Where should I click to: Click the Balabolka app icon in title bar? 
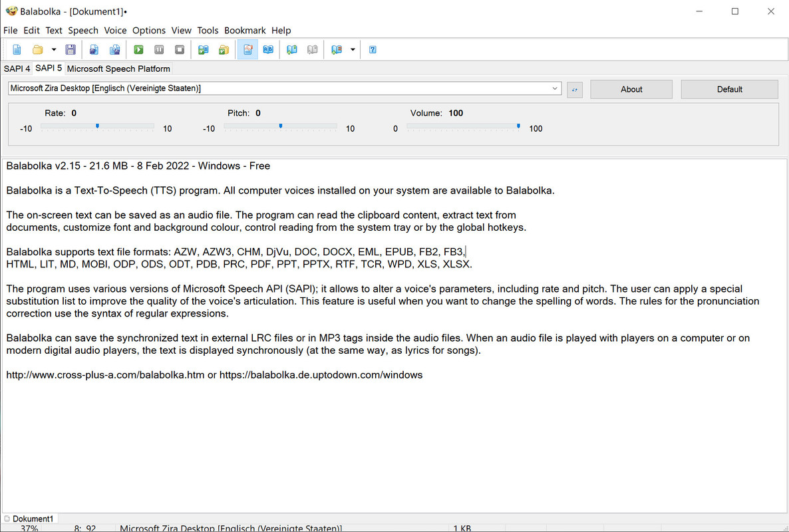point(11,11)
